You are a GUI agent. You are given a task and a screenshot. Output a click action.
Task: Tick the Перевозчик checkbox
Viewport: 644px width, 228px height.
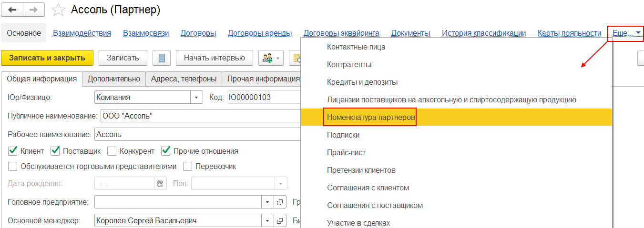(x=187, y=167)
